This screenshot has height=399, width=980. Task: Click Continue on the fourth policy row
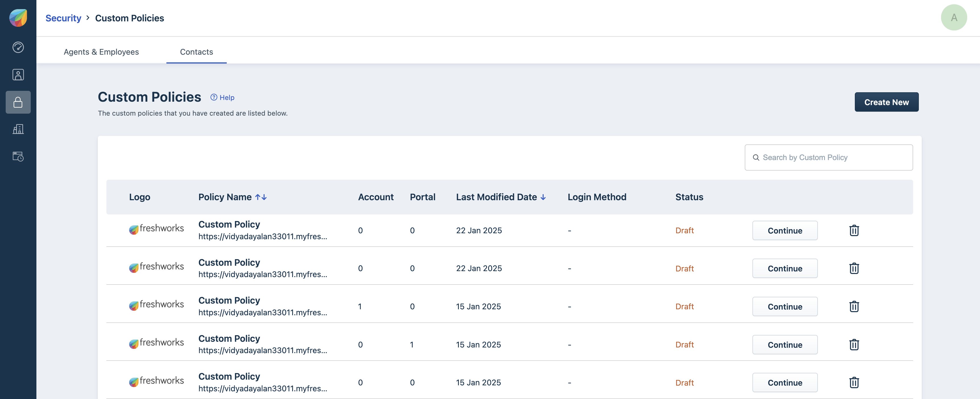(x=785, y=345)
